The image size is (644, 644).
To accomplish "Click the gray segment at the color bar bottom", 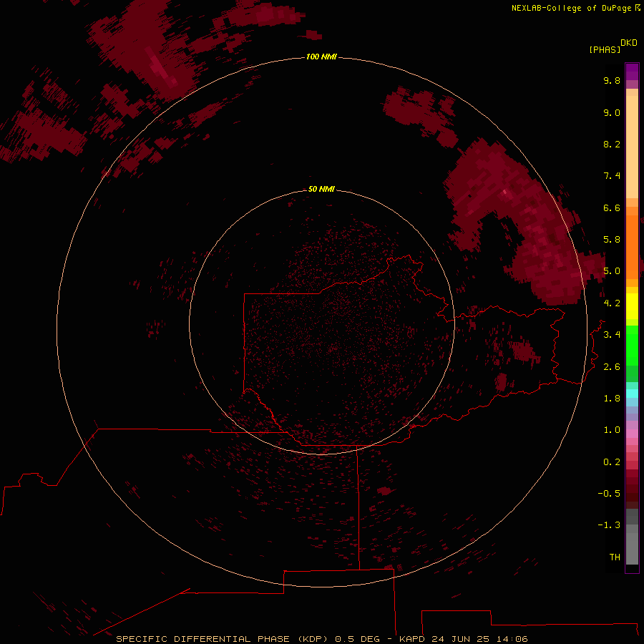I will tap(632, 545).
